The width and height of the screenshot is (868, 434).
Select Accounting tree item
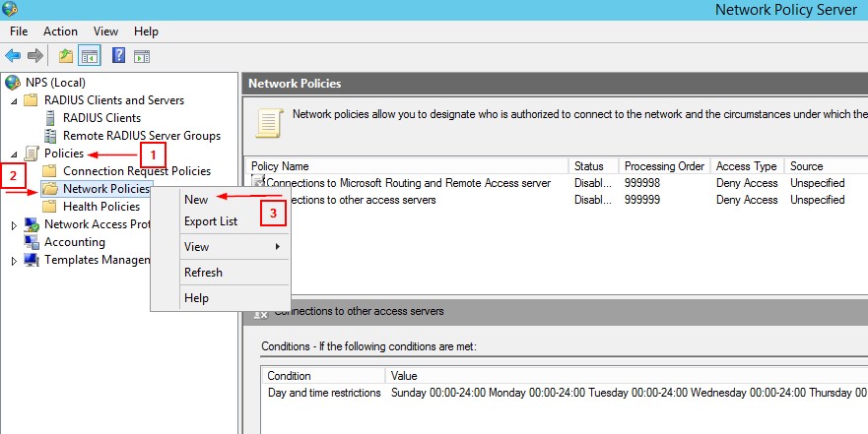coord(75,242)
